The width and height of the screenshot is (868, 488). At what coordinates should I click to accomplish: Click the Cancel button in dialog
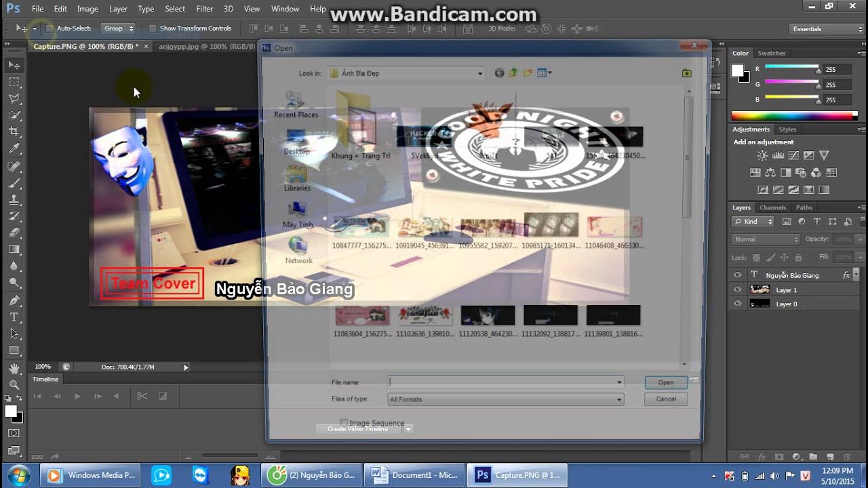(x=666, y=399)
